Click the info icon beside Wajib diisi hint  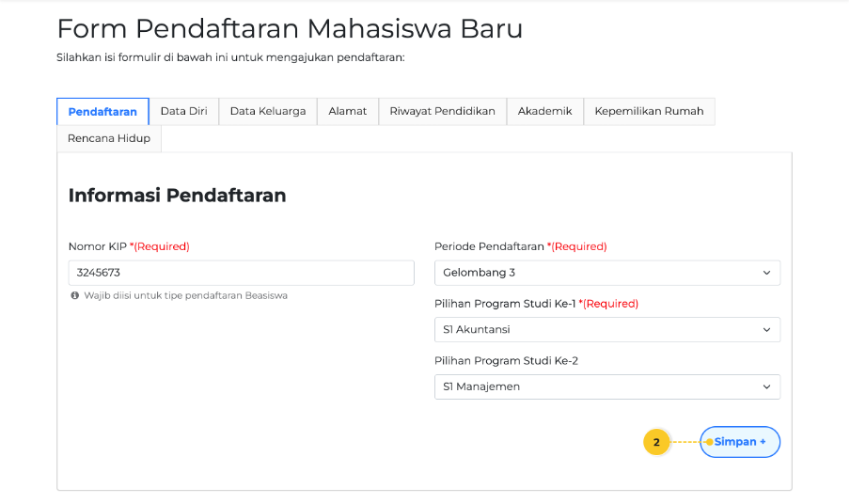[75, 295]
